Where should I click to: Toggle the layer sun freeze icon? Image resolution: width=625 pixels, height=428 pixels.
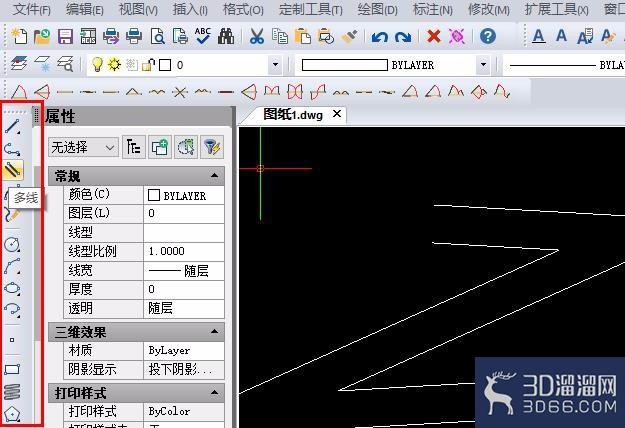point(114,64)
